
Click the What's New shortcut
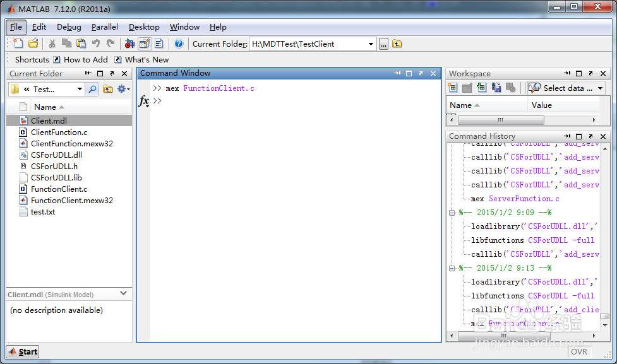coord(141,60)
